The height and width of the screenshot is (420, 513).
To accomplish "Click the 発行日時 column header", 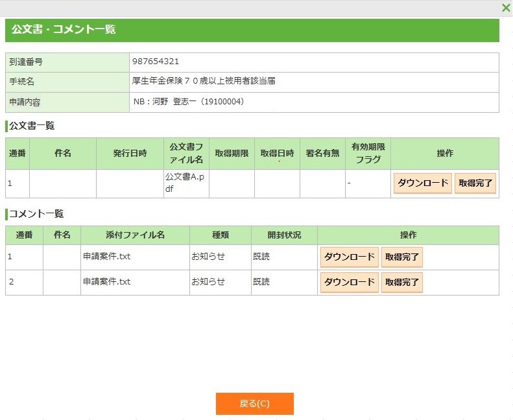I will tap(130, 154).
